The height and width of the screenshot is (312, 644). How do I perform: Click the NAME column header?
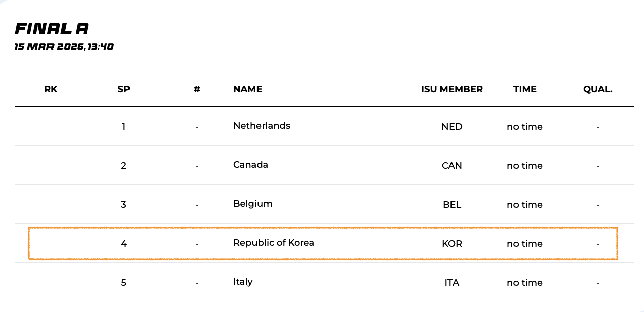(247, 89)
